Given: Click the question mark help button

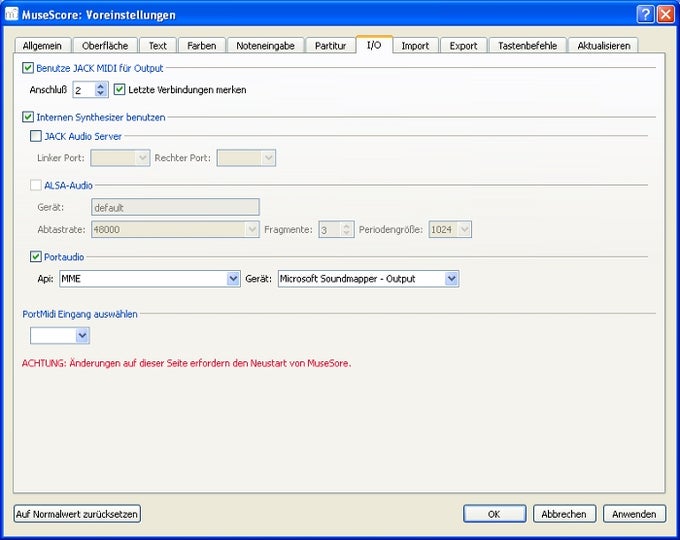Looking at the screenshot, I should (645, 14).
